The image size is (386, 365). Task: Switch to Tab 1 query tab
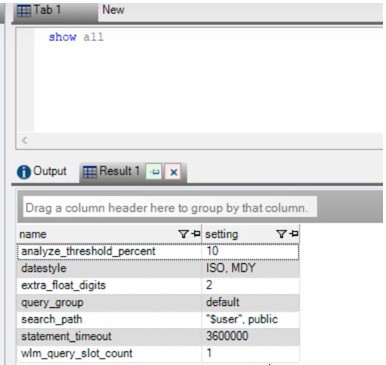pyautogui.click(x=55, y=11)
